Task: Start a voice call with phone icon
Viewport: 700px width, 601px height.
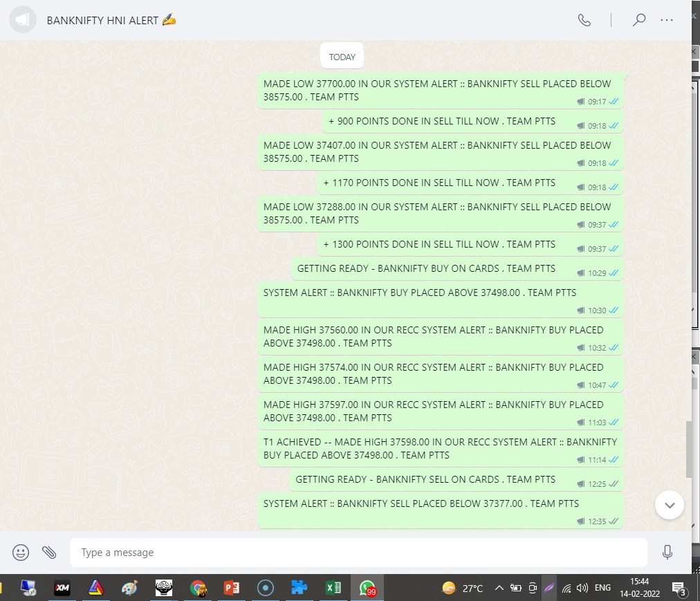Action: pos(584,20)
